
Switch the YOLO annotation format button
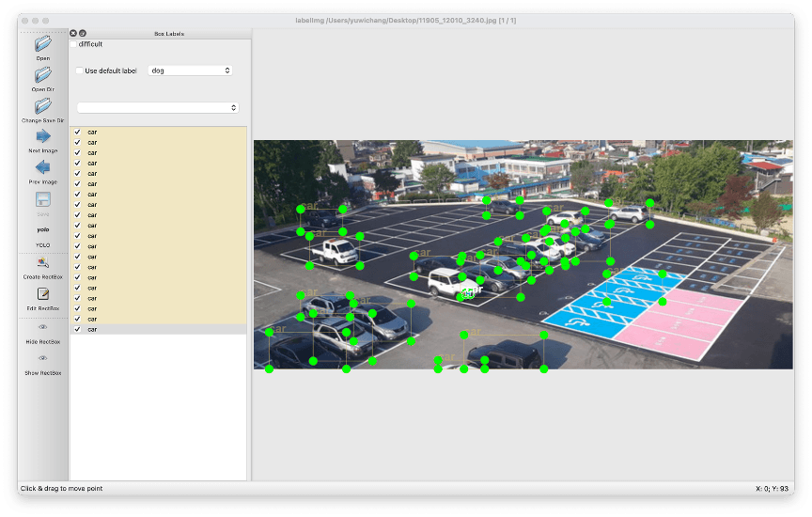(42, 230)
